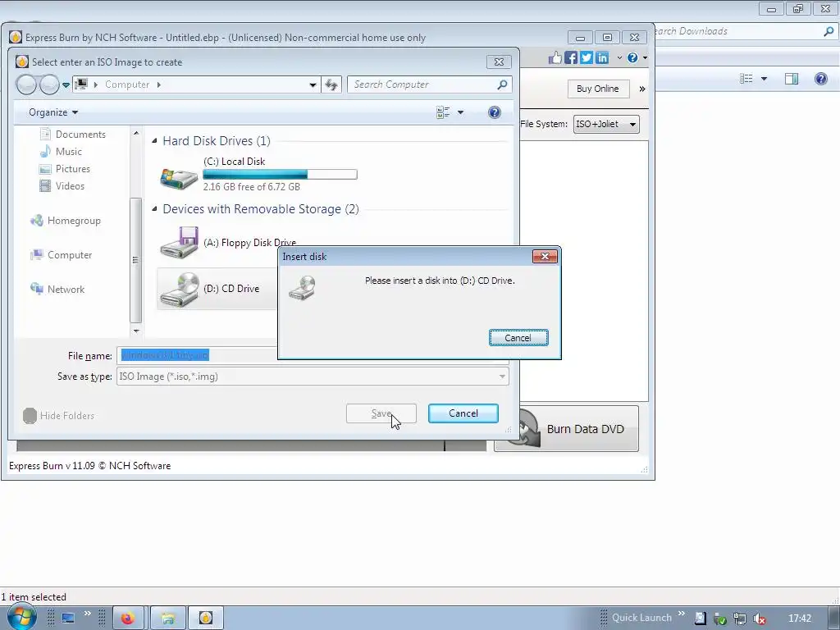Toggle Hide Folders

(59, 415)
